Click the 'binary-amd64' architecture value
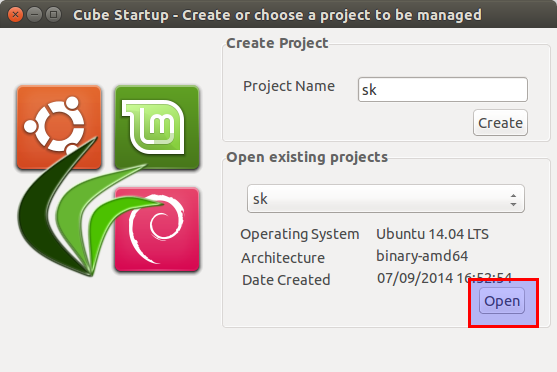Viewport: 557px width, 372px height. click(x=422, y=256)
